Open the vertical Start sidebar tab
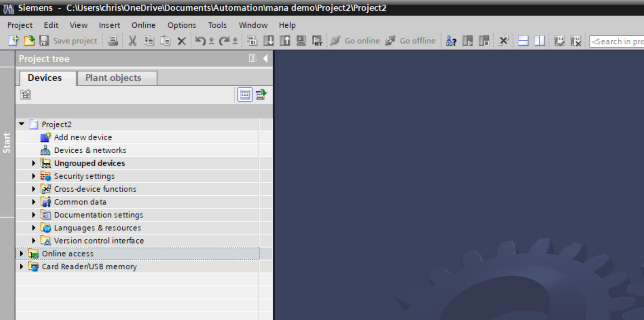Image resolution: width=644 pixels, height=320 pixels. (x=7, y=142)
